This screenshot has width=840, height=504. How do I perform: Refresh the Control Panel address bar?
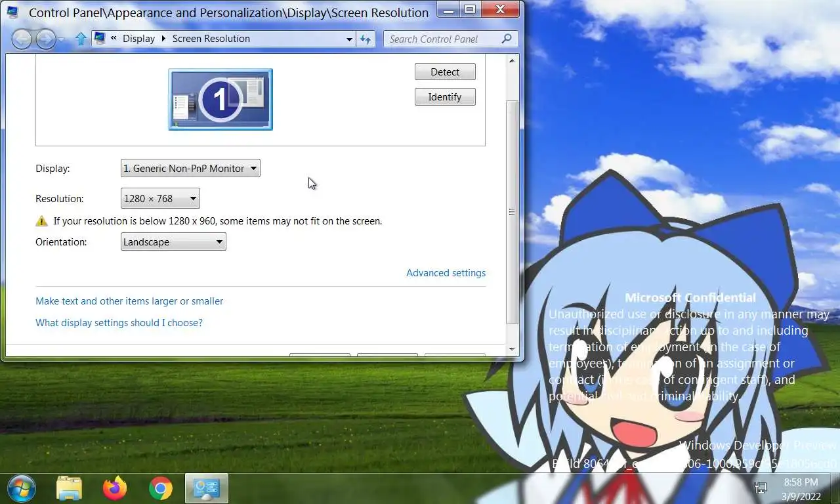(x=366, y=39)
